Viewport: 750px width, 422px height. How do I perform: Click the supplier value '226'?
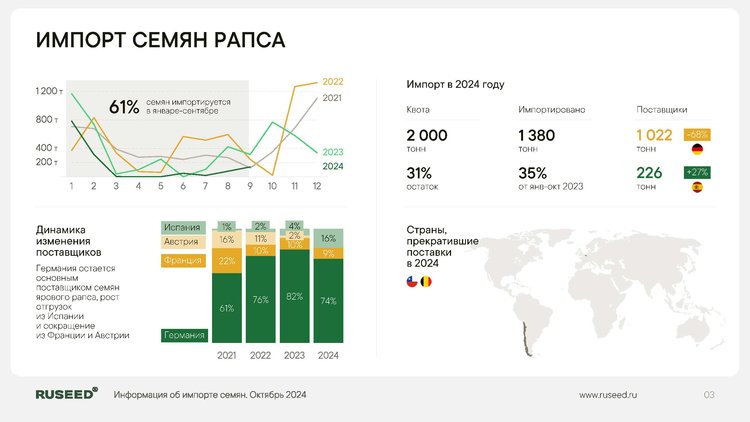click(649, 173)
